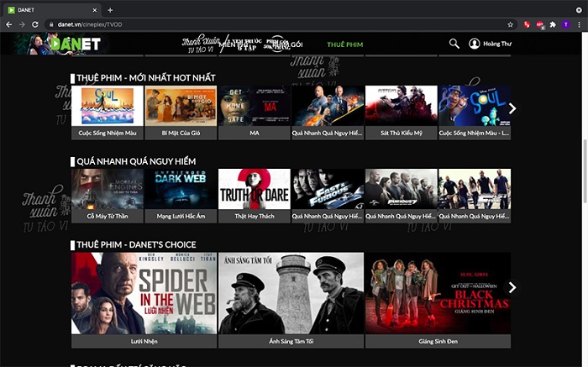Open the Thật Hay Thách title link
The width and height of the screenshot is (588, 367).
254,216
